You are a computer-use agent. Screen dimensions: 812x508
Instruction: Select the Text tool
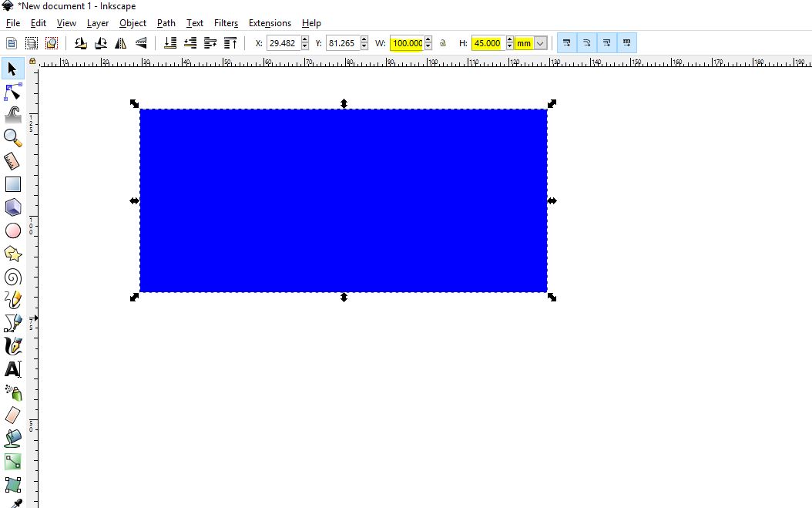point(13,369)
